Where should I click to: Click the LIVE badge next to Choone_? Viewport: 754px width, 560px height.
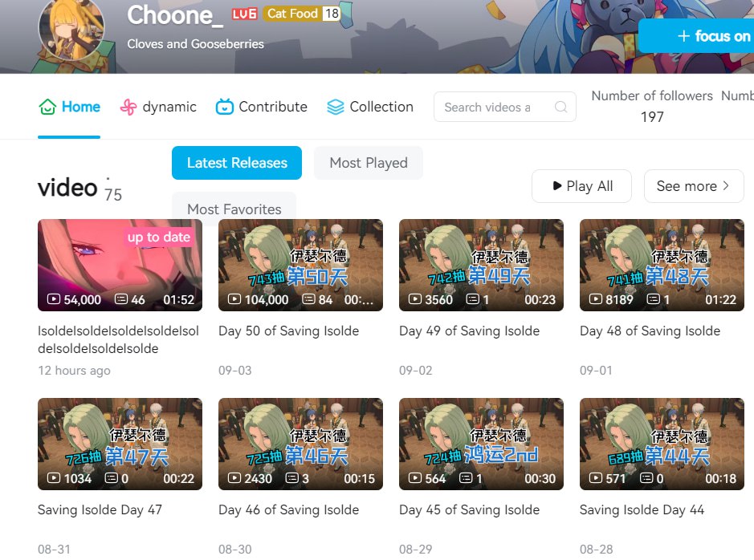244,14
